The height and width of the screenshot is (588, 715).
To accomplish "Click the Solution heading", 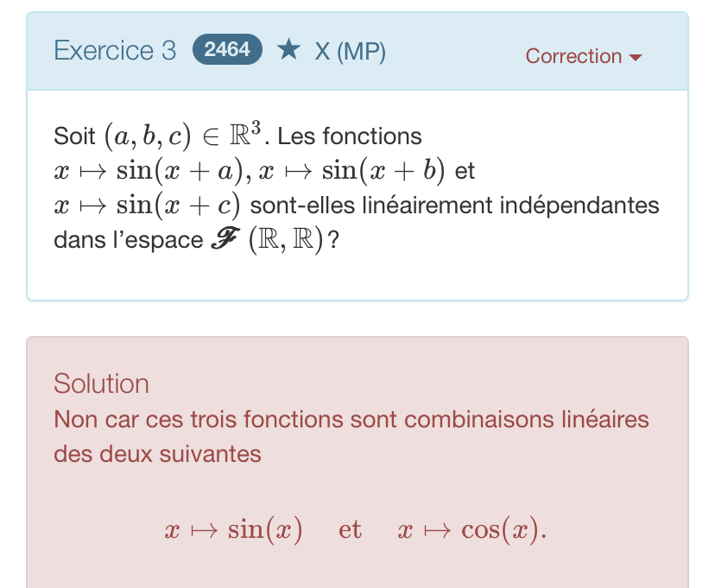I will pos(101,383).
